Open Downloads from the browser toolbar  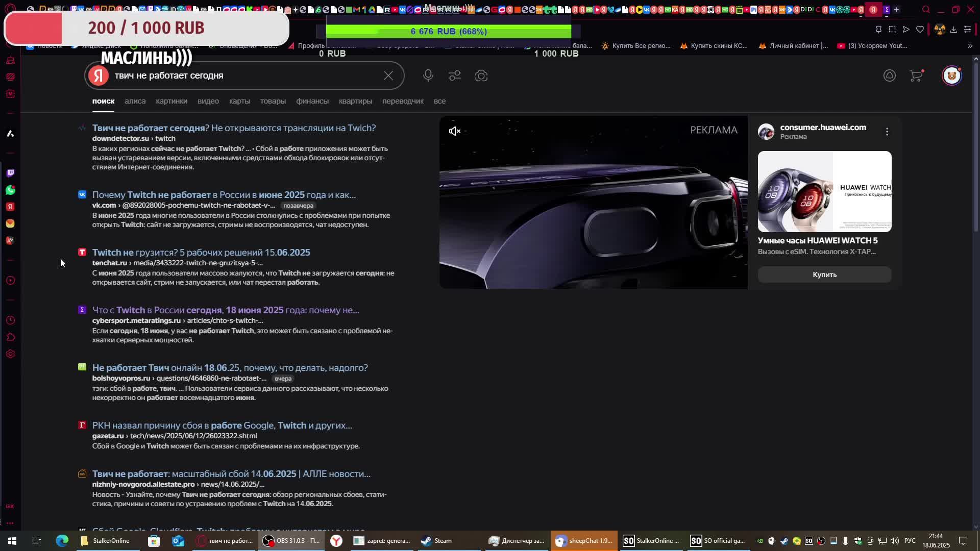pos(953,30)
